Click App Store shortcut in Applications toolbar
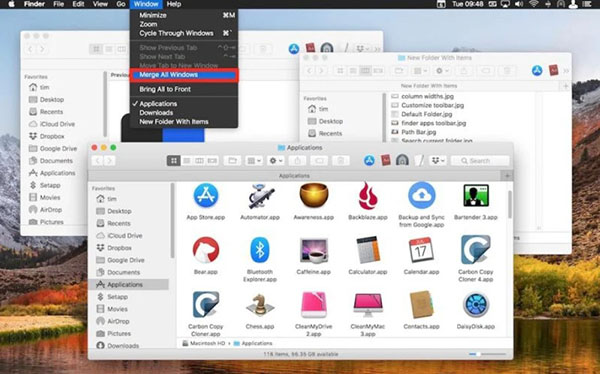Viewport: 600px width, 374px height. (x=369, y=160)
